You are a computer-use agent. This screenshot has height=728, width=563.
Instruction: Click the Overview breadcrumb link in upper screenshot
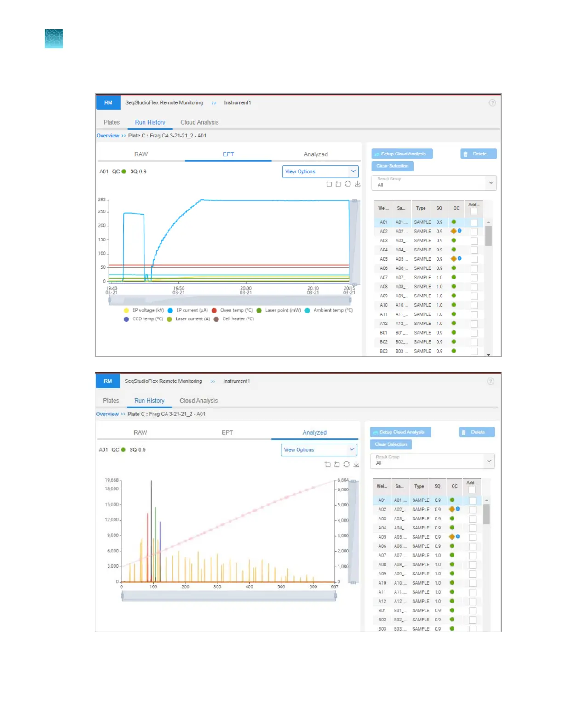point(108,136)
